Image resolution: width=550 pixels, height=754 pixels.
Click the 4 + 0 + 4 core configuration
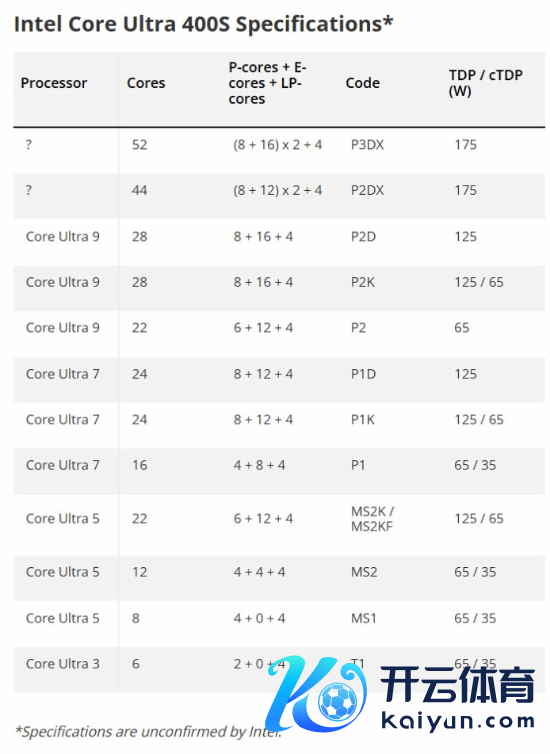(259, 618)
